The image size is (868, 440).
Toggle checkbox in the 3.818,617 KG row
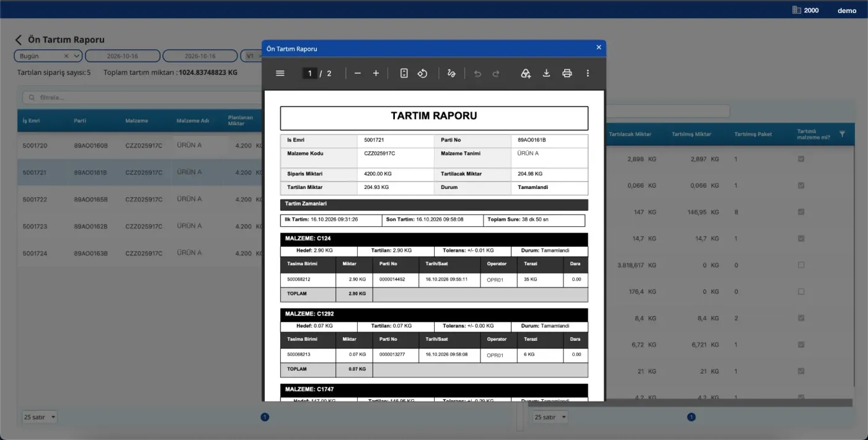[801, 265]
